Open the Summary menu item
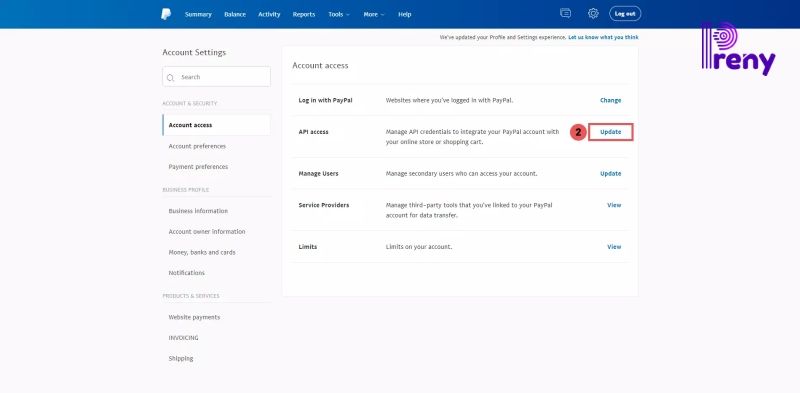Image resolution: width=800 pixels, height=393 pixels. pos(198,14)
